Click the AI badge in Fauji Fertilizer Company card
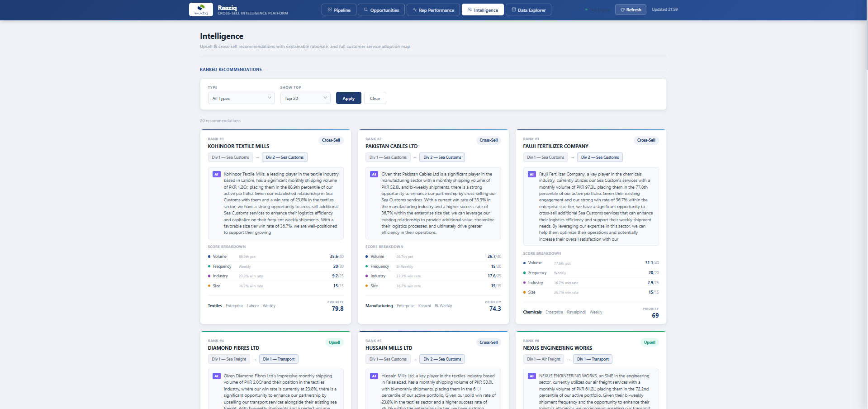The image size is (868, 409). (531, 174)
